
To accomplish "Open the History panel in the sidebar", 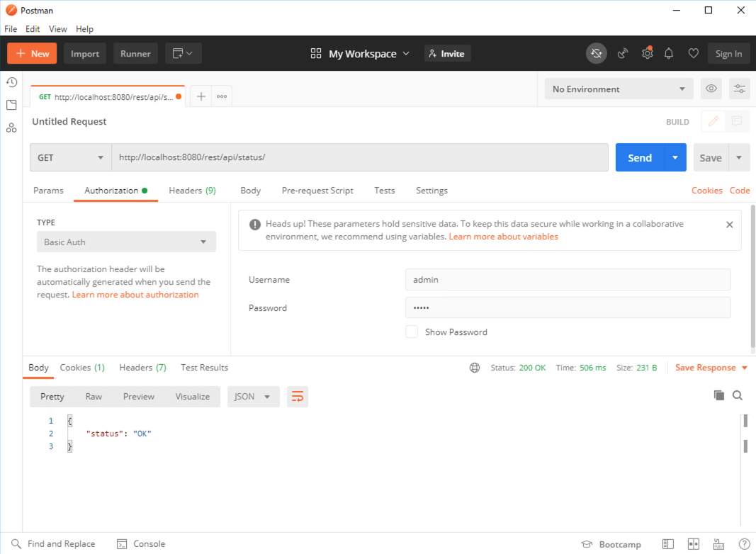I will [x=11, y=82].
